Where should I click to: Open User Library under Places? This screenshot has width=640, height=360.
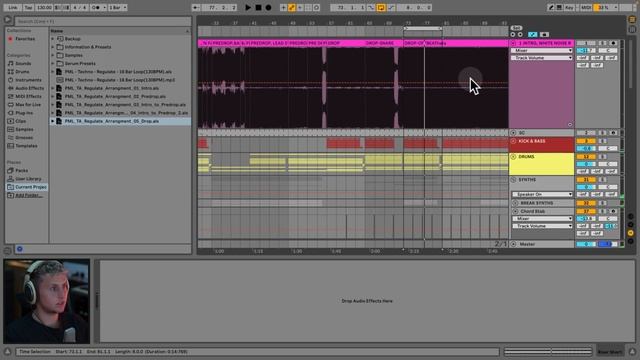(28, 179)
